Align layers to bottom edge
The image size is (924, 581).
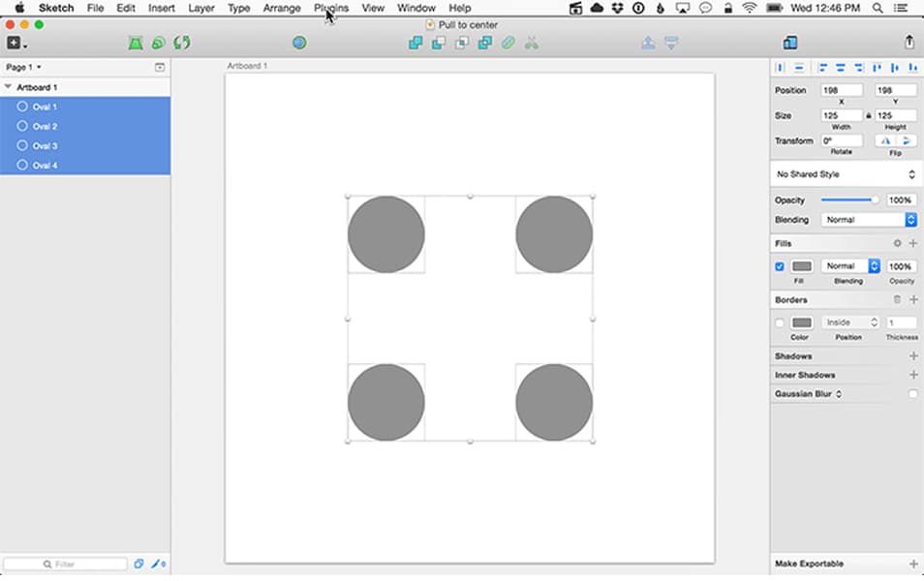pyautogui.click(x=912, y=68)
